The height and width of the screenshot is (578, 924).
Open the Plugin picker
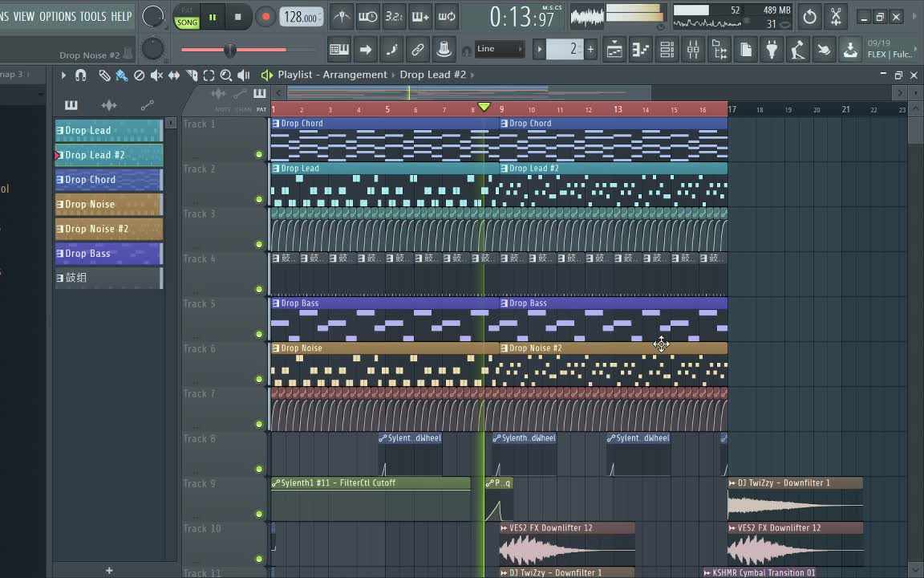(x=772, y=49)
